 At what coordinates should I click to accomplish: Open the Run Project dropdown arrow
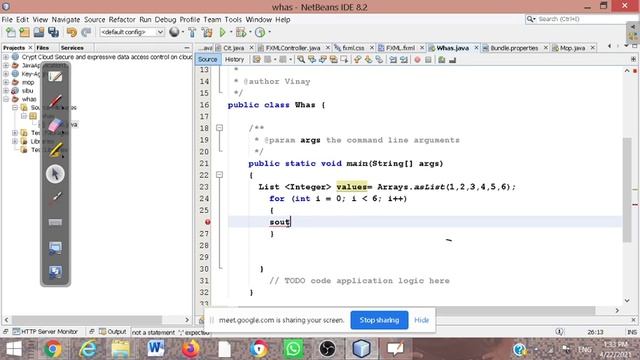231,32
